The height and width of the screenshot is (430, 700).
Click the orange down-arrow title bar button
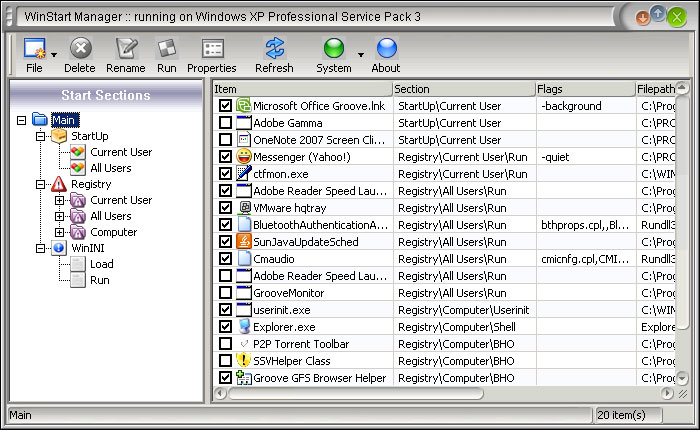(642, 18)
